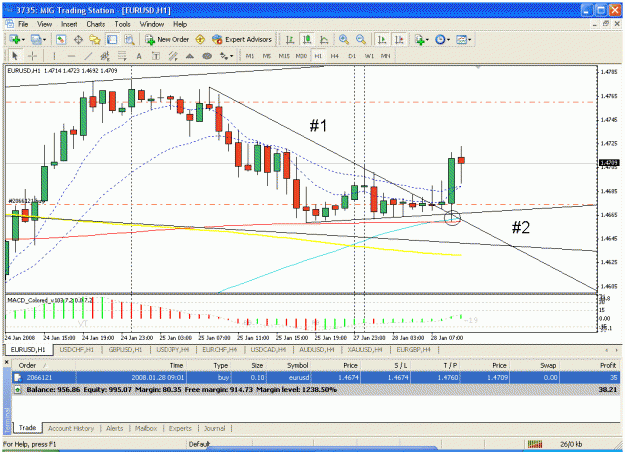Click the Expert Advisors button
The height and width of the screenshot is (452, 625).
click(x=242, y=39)
